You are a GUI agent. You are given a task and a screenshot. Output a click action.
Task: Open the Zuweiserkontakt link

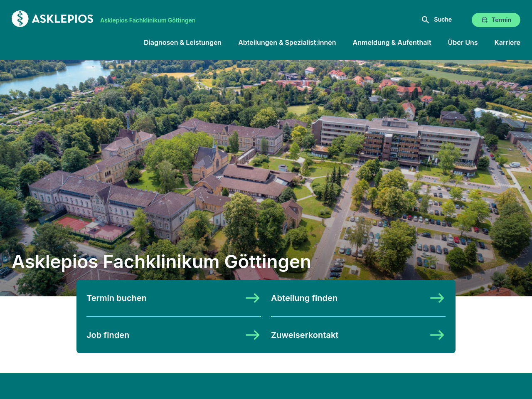point(305,335)
